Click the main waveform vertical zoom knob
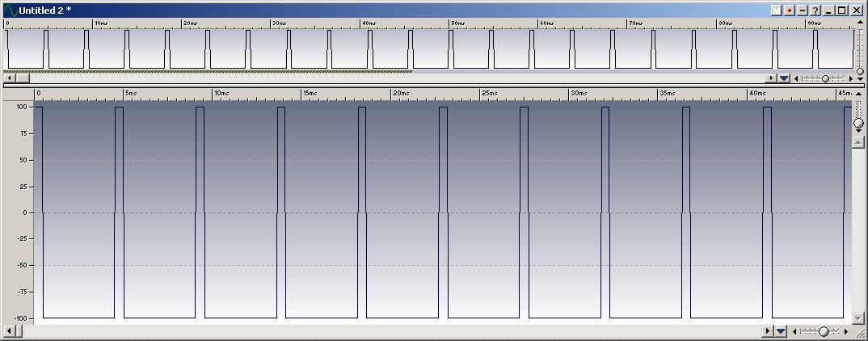 (858, 123)
